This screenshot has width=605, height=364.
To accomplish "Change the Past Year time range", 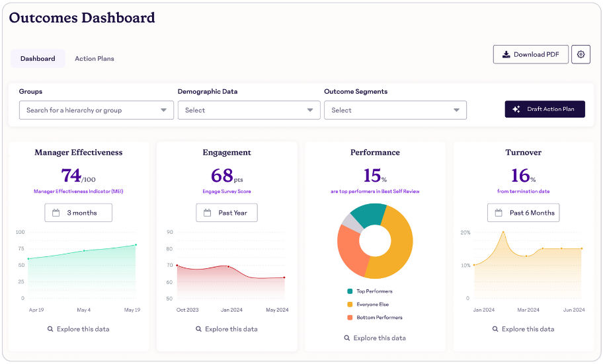I will tap(227, 213).
